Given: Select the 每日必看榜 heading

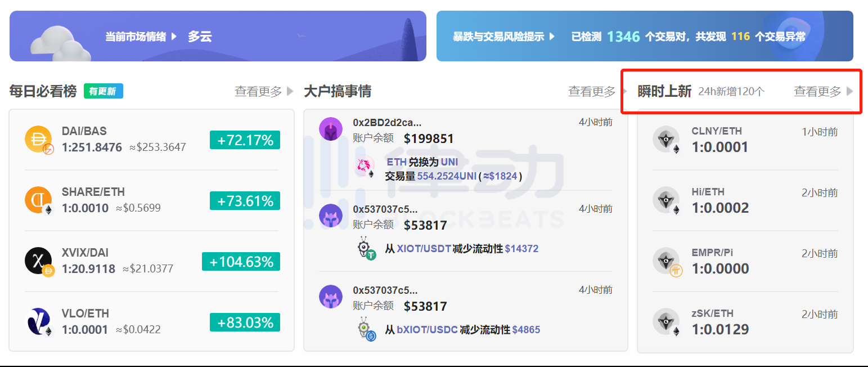Looking at the screenshot, I should pyautogui.click(x=43, y=91).
